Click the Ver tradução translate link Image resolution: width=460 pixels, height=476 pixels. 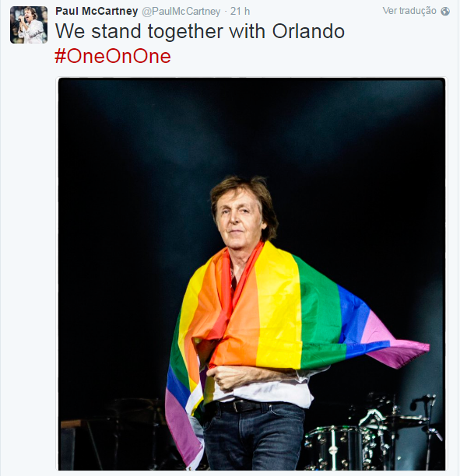click(x=409, y=11)
